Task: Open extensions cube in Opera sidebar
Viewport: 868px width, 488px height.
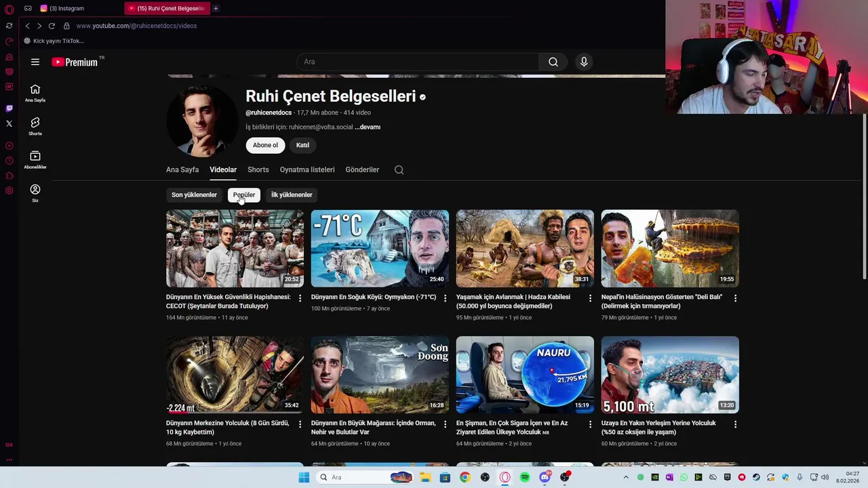Action: pyautogui.click(x=9, y=176)
